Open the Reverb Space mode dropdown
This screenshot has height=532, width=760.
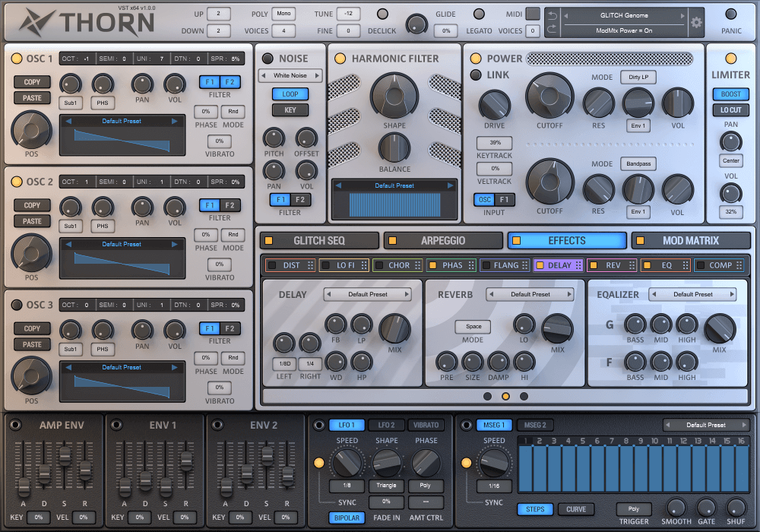tap(473, 327)
